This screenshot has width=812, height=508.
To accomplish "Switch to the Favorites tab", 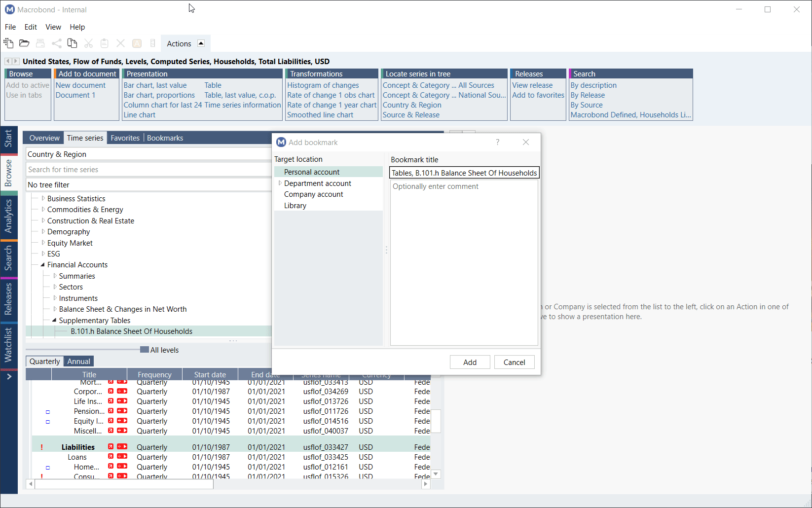I will tap(125, 138).
